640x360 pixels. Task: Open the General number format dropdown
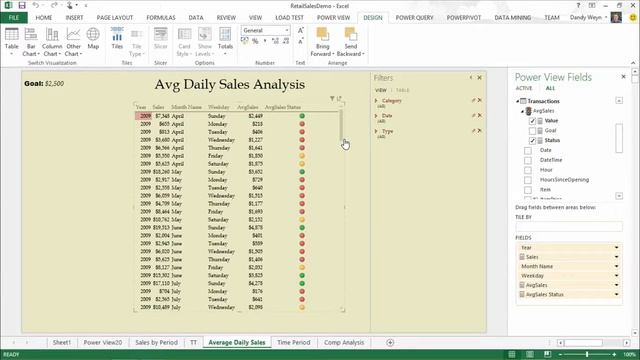point(287,31)
